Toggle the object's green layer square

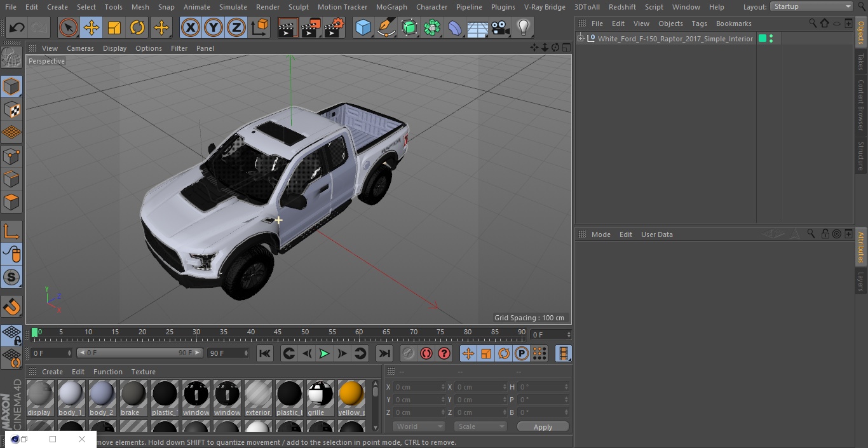coord(763,39)
